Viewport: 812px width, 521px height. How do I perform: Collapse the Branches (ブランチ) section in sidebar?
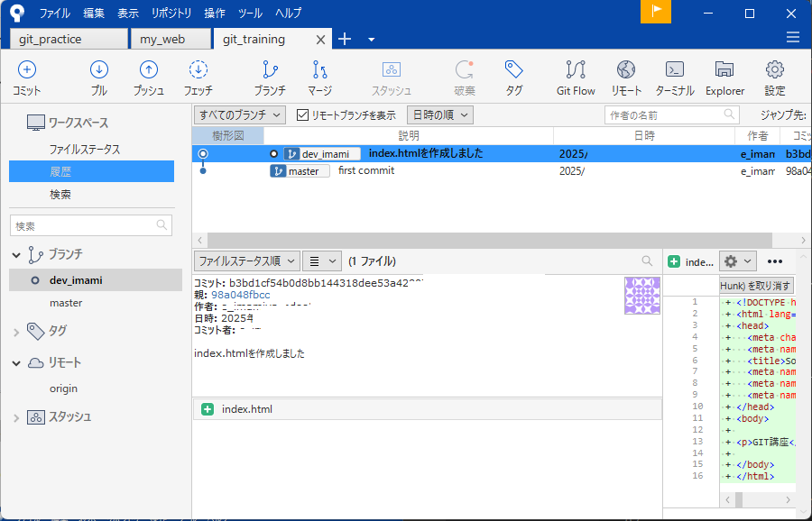16,255
